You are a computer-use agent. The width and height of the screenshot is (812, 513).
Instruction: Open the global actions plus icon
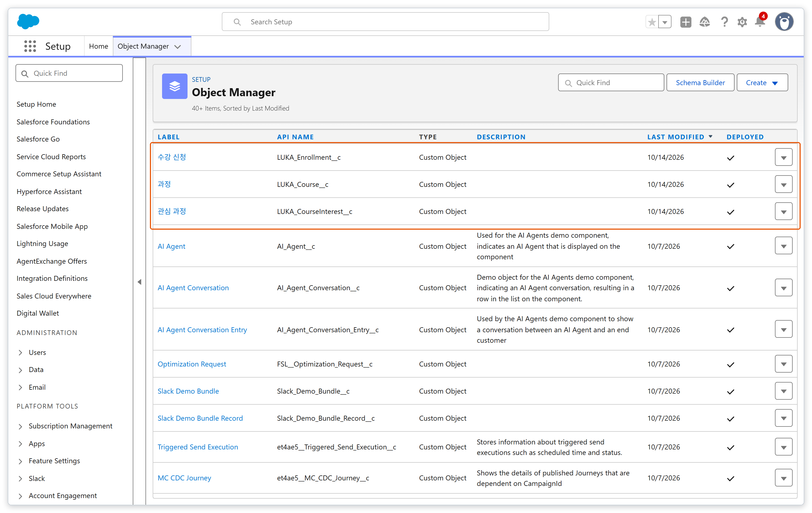(x=686, y=22)
